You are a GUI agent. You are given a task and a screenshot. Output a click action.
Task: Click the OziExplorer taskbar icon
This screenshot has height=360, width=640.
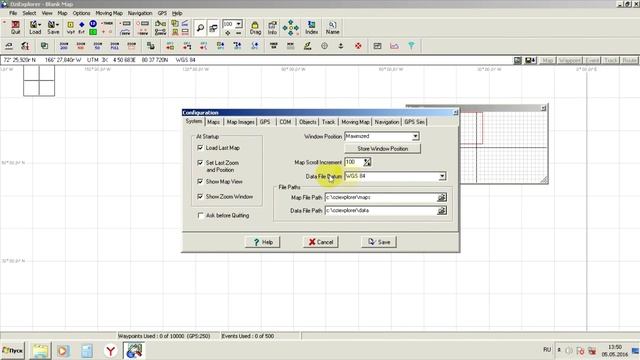pos(134,351)
